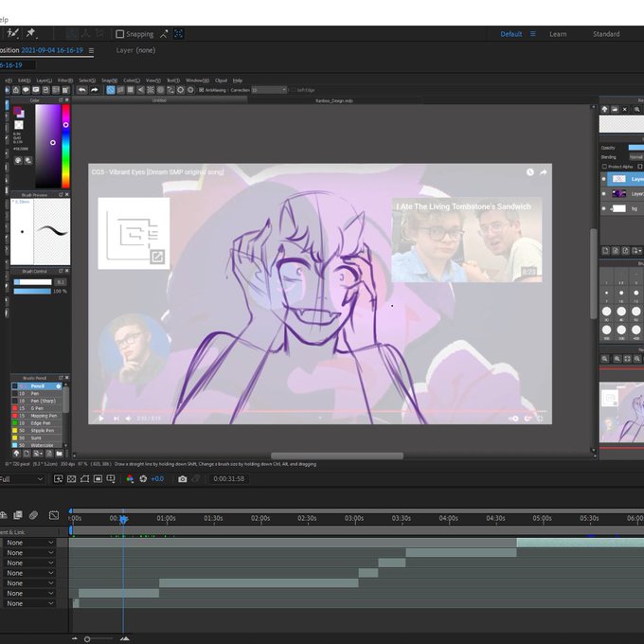Viewport: 644px width, 644px height.
Task: Toggle visibility of the second layer
Action: pos(603,194)
